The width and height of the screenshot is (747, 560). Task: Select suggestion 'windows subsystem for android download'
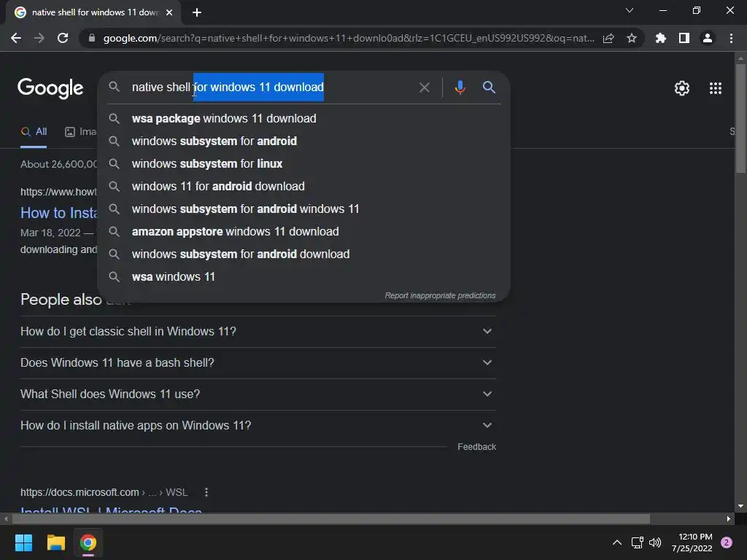(303, 254)
